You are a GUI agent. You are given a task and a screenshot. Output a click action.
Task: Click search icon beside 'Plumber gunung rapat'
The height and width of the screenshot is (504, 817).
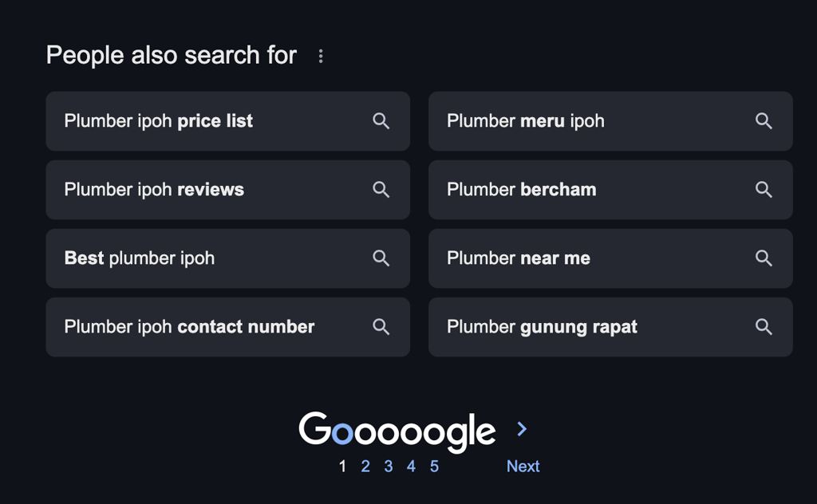point(764,327)
